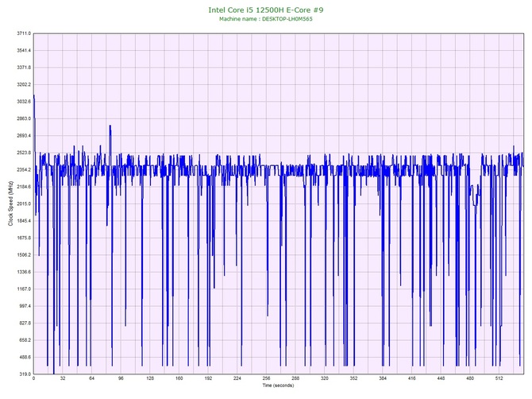Click the 319.0 y-axis value
This screenshot has height=399, width=532.
click(25, 374)
